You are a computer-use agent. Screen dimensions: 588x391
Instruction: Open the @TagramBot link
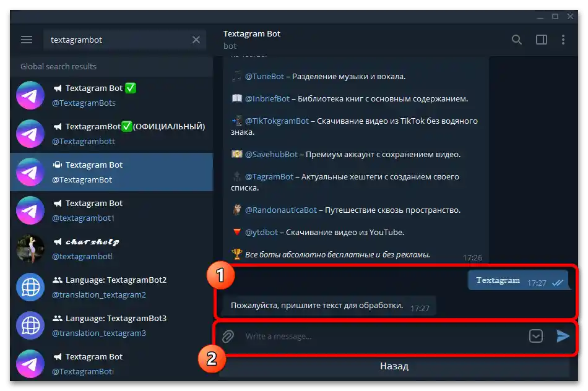click(x=269, y=176)
